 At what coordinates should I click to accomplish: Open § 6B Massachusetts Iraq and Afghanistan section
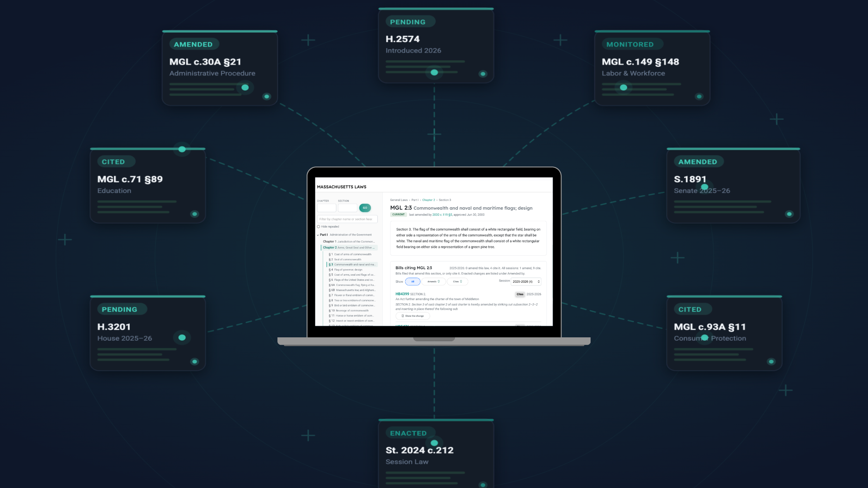point(352,290)
